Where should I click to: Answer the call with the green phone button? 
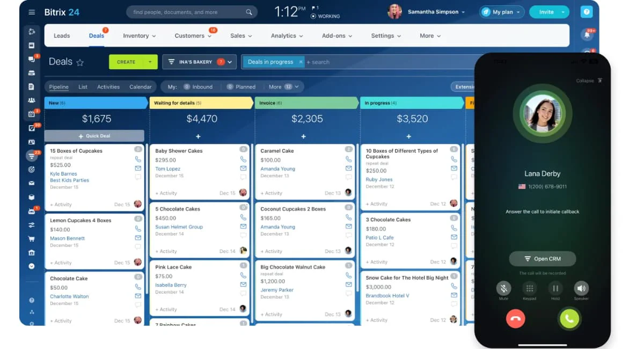569,318
